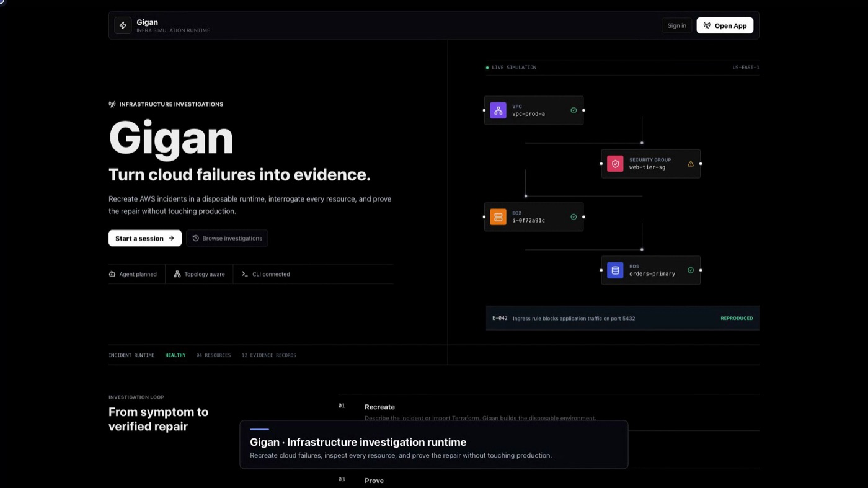
Task: Click the broadcast icon beside Infrastructure Investigations
Action: pos(112,104)
